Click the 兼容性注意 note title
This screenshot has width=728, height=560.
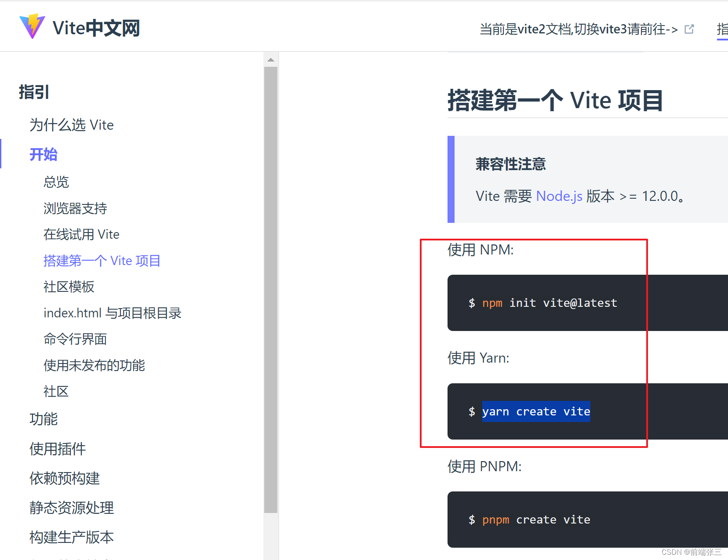[511, 164]
